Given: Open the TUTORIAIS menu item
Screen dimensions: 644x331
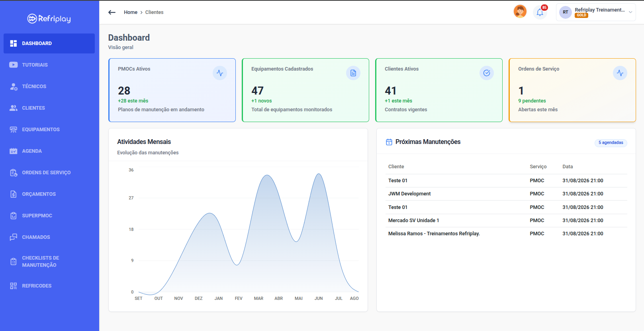Looking at the screenshot, I should click(x=49, y=65).
